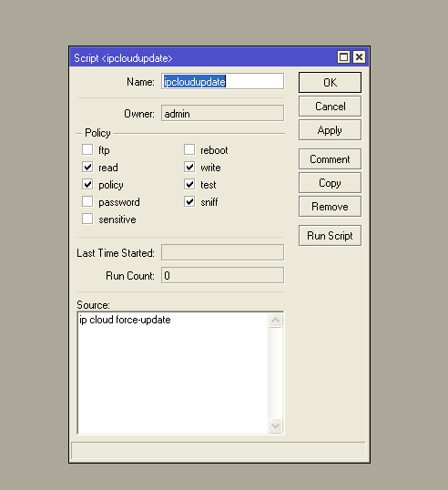
Task: Enable the ftp policy checkbox
Action: pos(87,149)
